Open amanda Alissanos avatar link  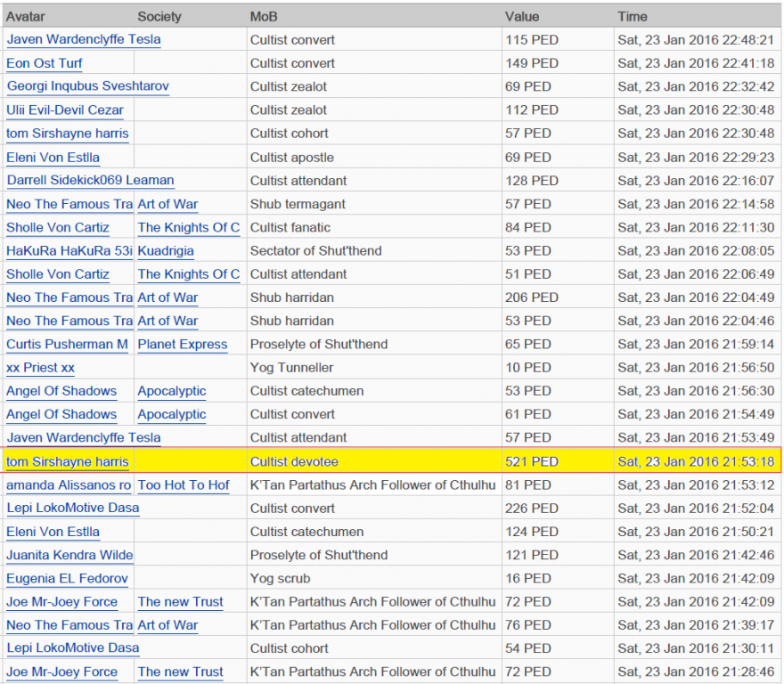[x=69, y=484]
